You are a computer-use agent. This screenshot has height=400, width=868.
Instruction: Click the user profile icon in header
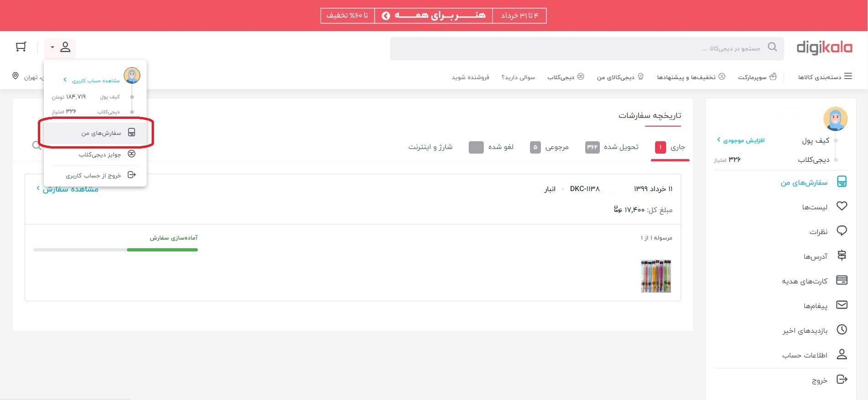[x=65, y=47]
